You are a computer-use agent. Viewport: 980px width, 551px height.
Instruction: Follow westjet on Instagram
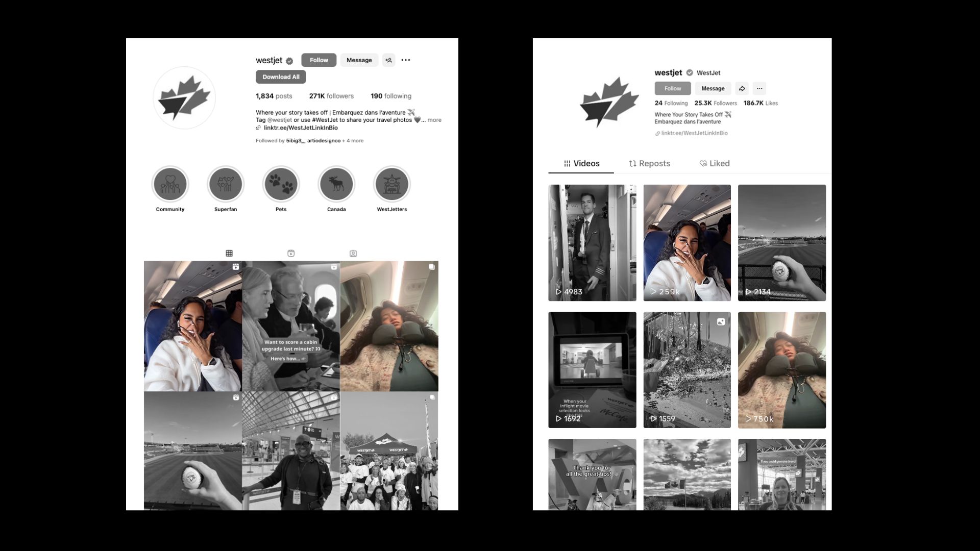point(318,60)
